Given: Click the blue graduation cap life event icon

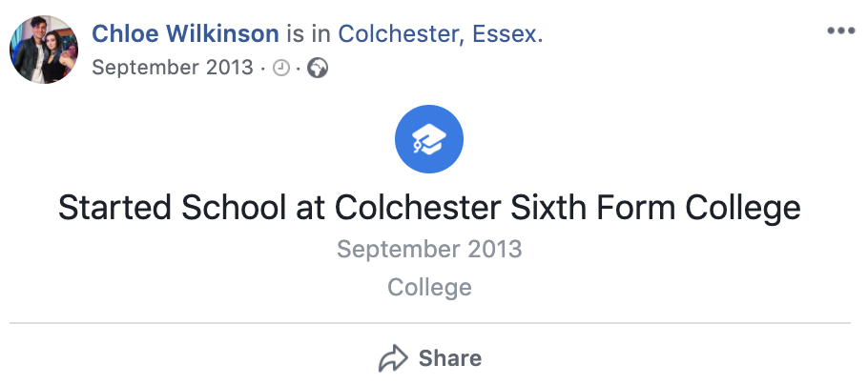Looking at the screenshot, I should (x=429, y=139).
